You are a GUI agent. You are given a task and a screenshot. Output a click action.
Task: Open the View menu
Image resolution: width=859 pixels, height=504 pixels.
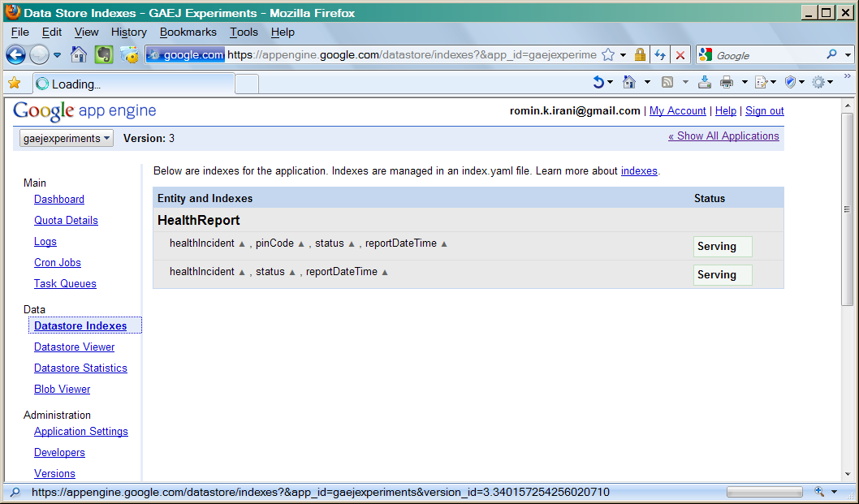coord(87,32)
